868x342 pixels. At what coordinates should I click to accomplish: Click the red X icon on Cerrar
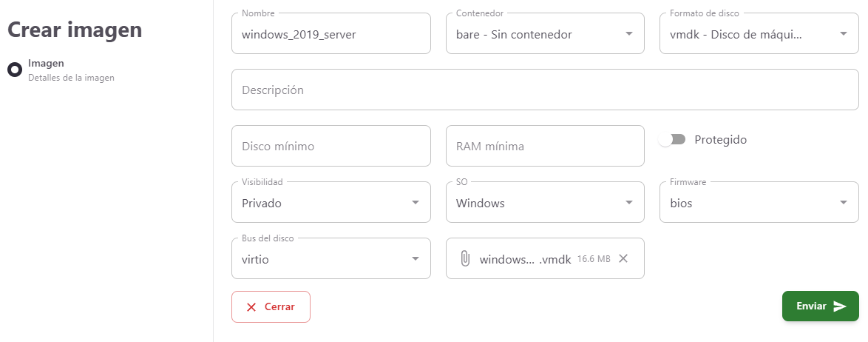pos(251,307)
